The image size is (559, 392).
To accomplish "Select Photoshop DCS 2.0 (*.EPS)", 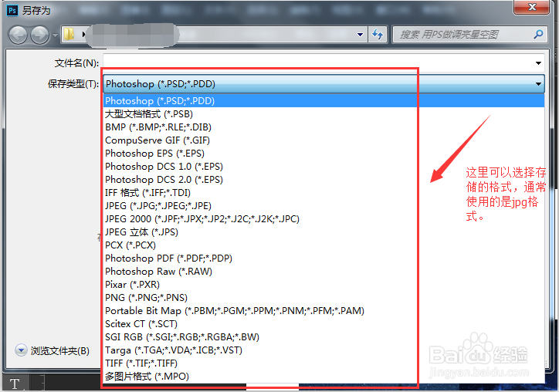I will point(324,180).
